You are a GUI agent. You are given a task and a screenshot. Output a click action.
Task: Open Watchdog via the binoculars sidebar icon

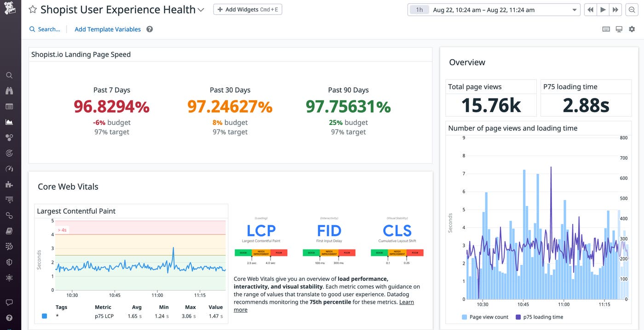[10, 91]
